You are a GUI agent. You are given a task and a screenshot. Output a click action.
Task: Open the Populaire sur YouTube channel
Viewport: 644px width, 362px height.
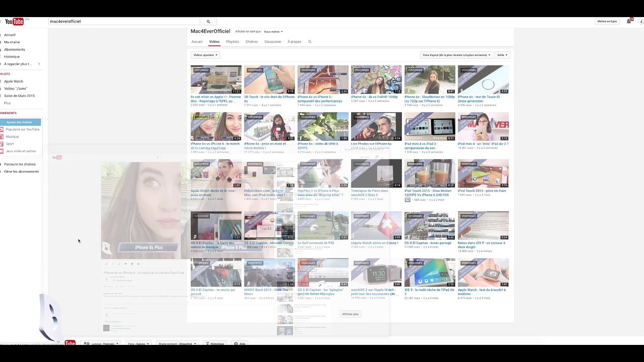point(23,129)
